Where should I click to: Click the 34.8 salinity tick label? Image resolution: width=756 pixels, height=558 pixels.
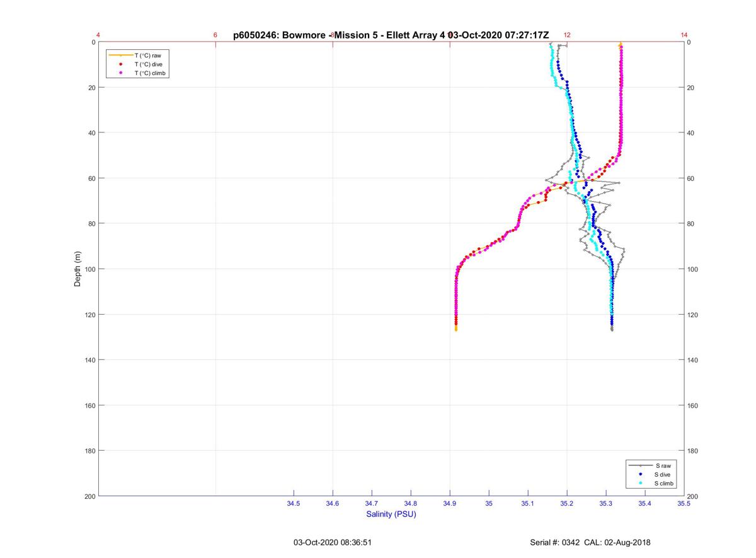[411, 504]
